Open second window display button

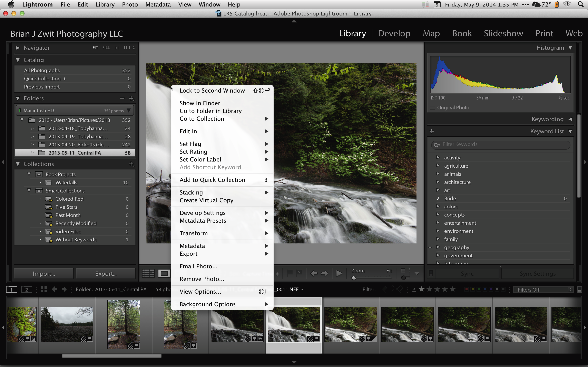click(x=27, y=289)
